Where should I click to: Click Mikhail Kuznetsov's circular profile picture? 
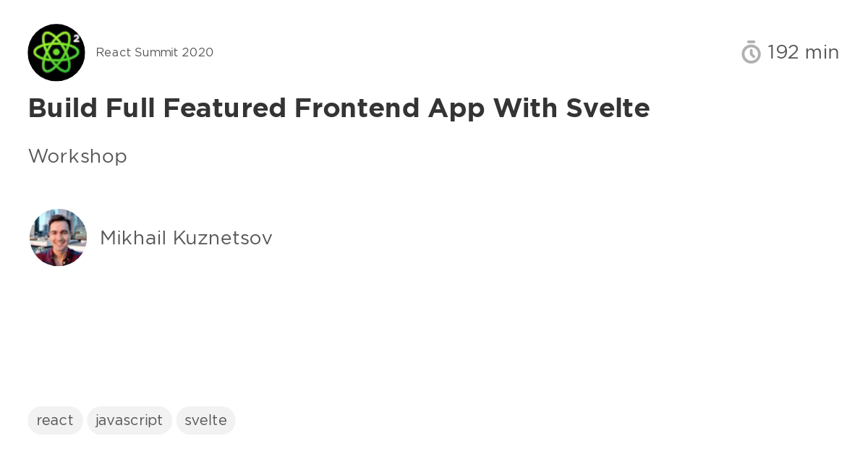pos(58,237)
